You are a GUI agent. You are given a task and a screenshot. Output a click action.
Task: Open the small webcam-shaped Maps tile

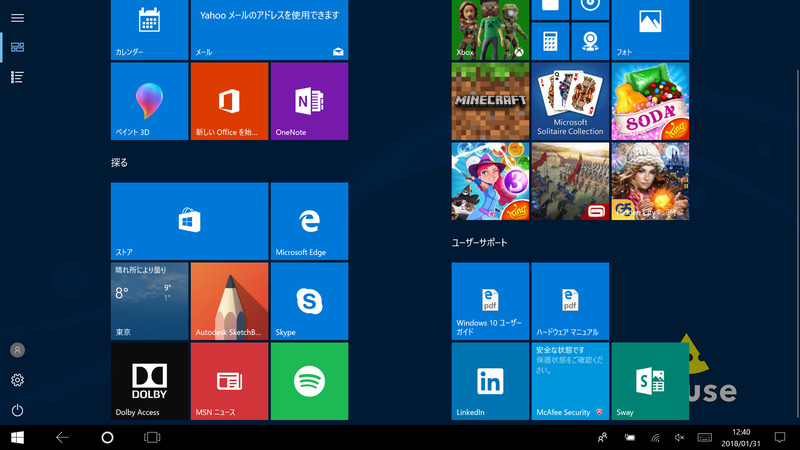click(590, 41)
